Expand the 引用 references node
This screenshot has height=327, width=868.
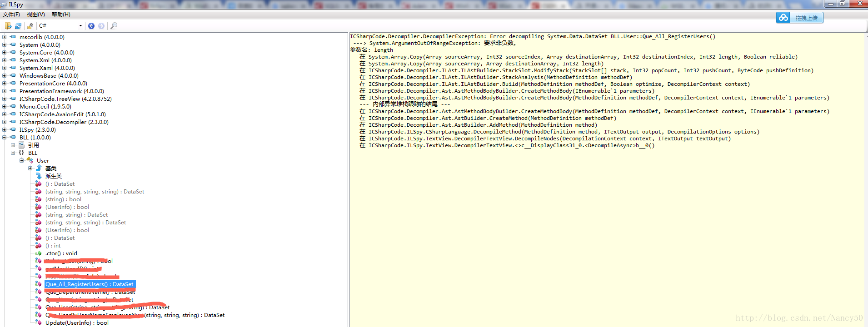coord(13,145)
